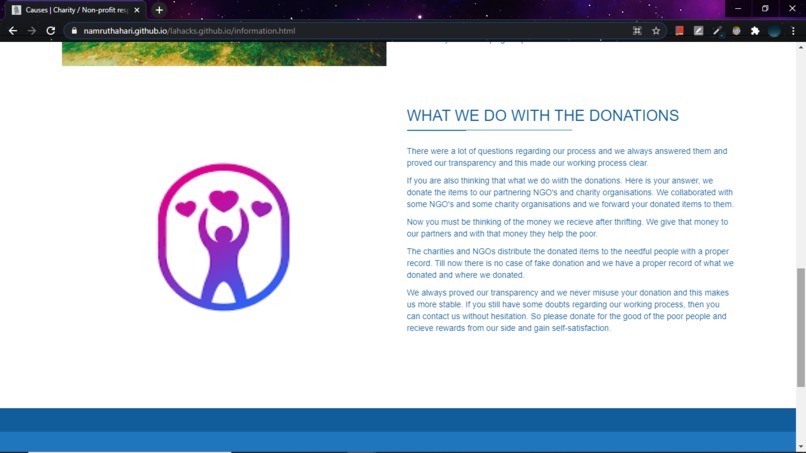Click the pen extension icon
The image size is (806, 453).
click(x=717, y=31)
